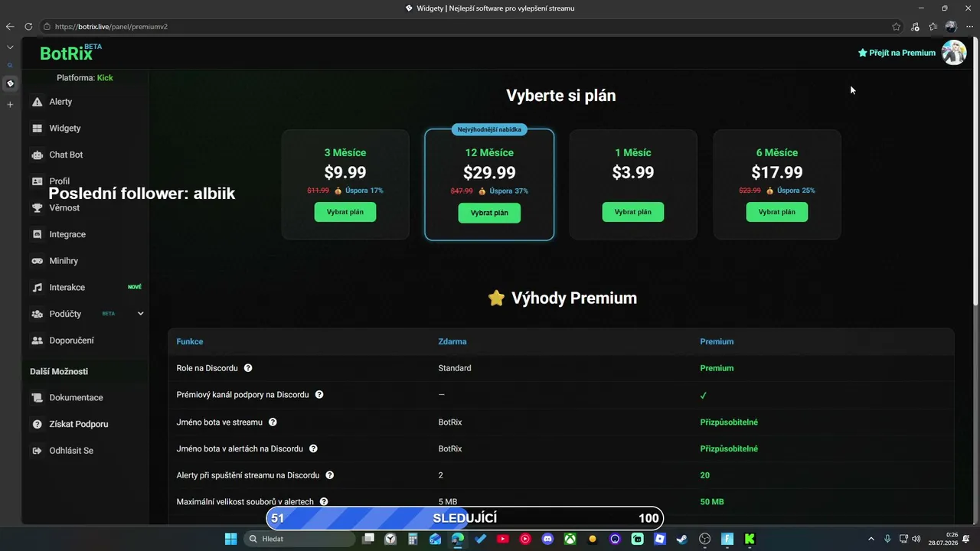Open Dokumentace in the sidebar
Viewport: 980px width, 551px height.
click(76, 398)
